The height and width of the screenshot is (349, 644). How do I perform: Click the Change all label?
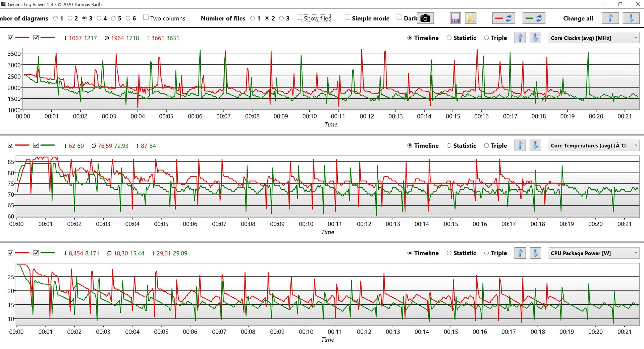(578, 18)
